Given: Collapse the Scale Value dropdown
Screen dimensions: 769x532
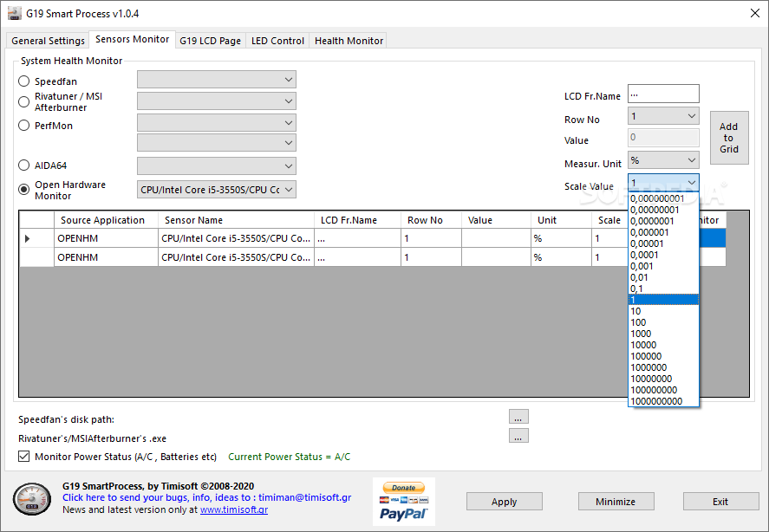Looking at the screenshot, I should click(x=663, y=183).
